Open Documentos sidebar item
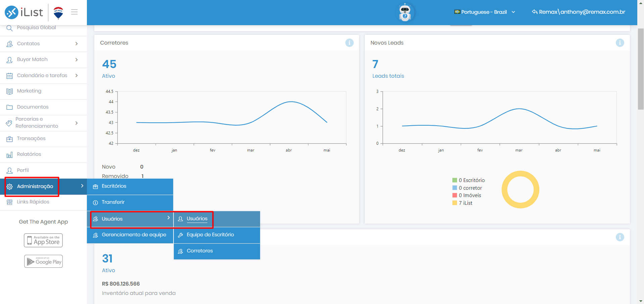Screen dimensions: 644x304 click(x=43, y=107)
